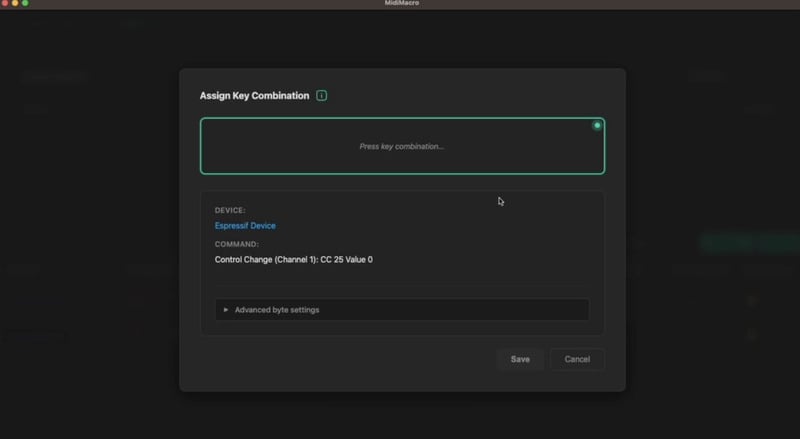Image resolution: width=800 pixels, height=439 pixels.
Task: Save the key combination assignment
Action: tap(520, 359)
